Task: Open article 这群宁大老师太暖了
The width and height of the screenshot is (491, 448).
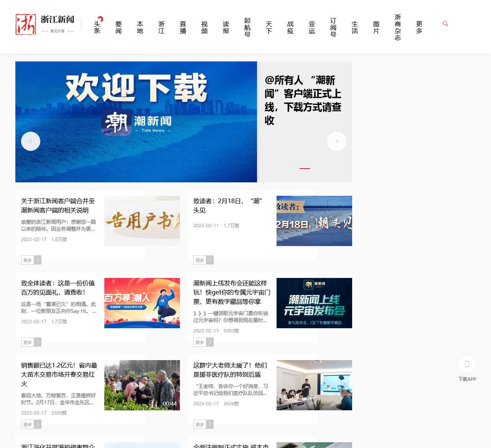Action: pos(230,370)
